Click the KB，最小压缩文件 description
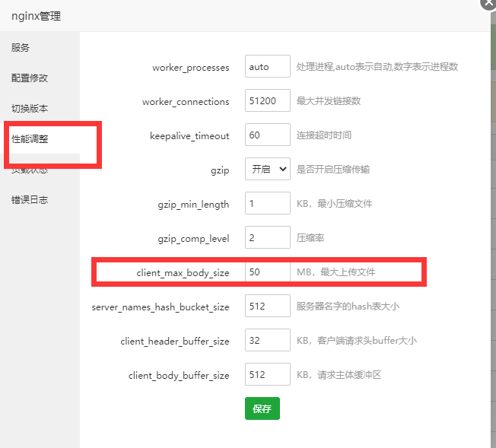 pyautogui.click(x=334, y=203)
